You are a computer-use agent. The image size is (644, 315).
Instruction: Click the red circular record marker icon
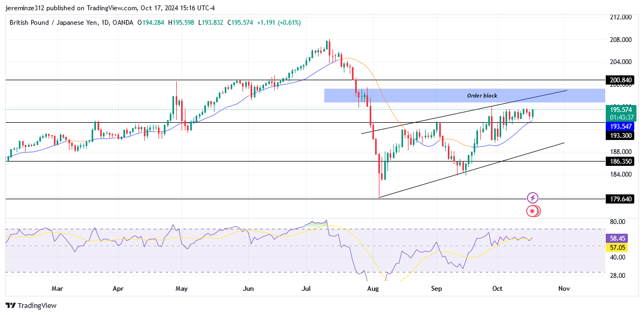[x=533, y=211]
